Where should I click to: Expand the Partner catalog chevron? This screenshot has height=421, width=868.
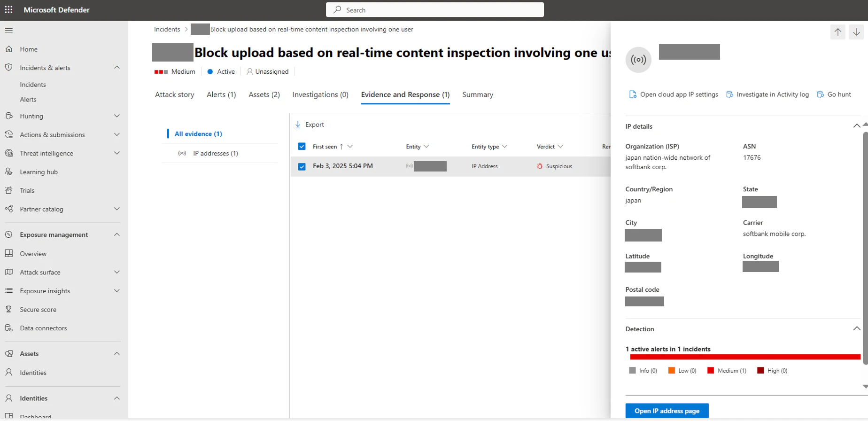[117, 209]
